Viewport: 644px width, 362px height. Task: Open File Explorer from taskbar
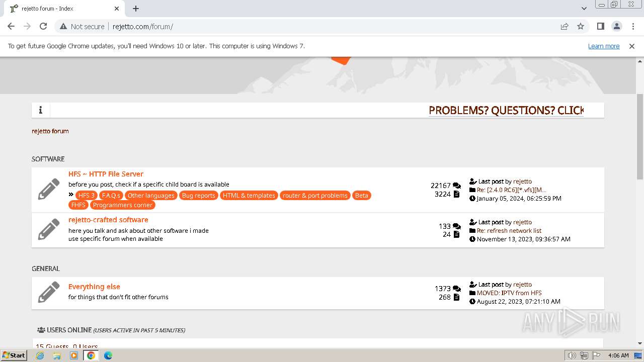click(57, 355)
